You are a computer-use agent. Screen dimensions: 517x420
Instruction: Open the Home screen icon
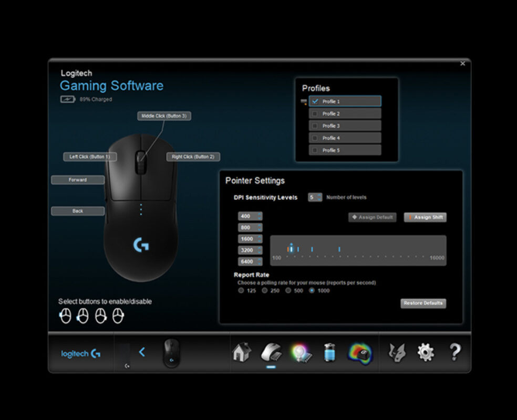coord(241,353)
